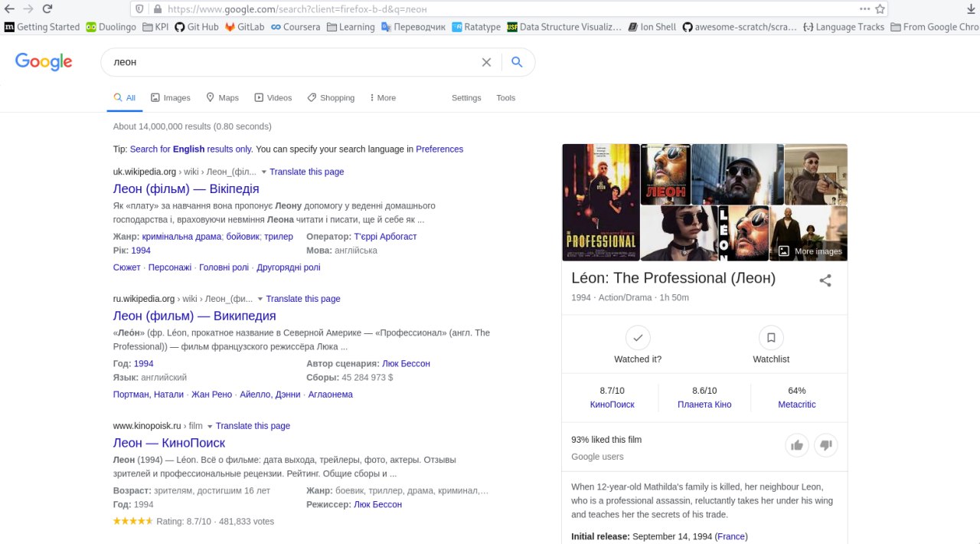
Task: Open the page actions three-dot menu
Action: click(864, 9)
